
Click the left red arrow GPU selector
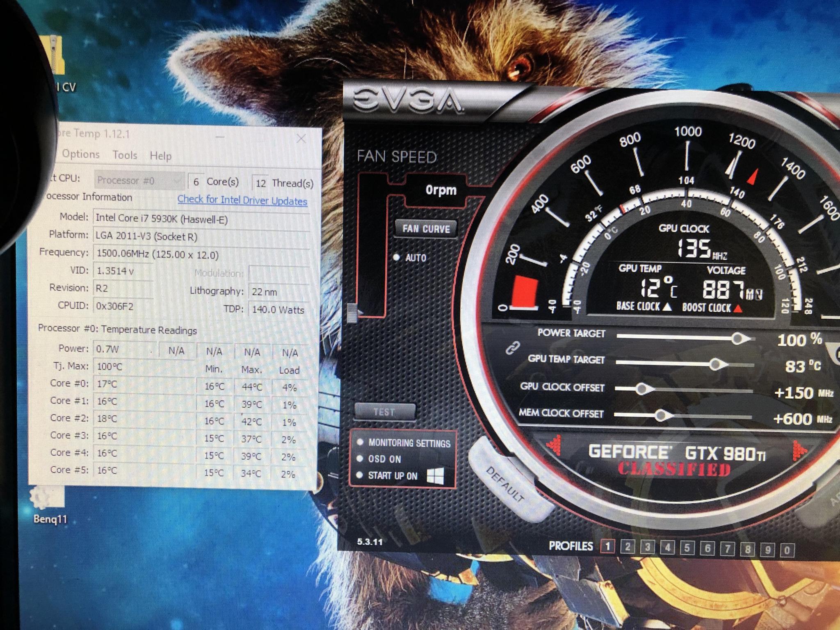click(x=555, y=446)
